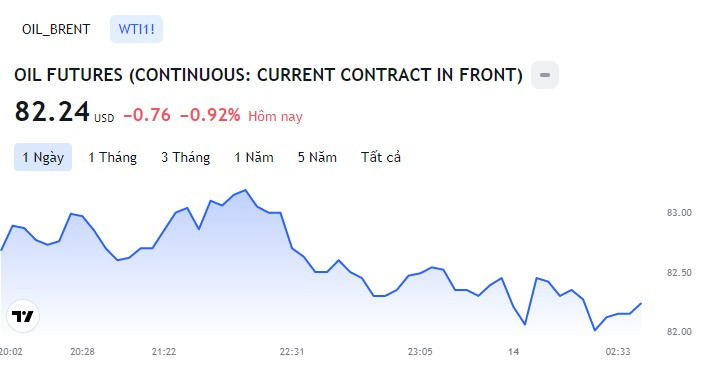
Task: Click the chart line's highest peak
Action: (x=245, y=190)
